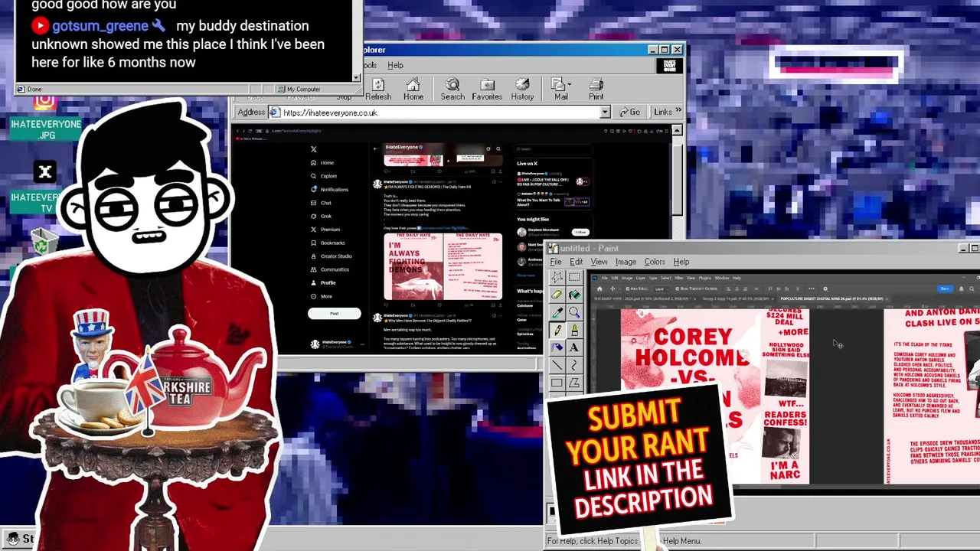
Task: Choose the Eraser tool in Paint
Action: pyautogui.click(x=557, y=295)
